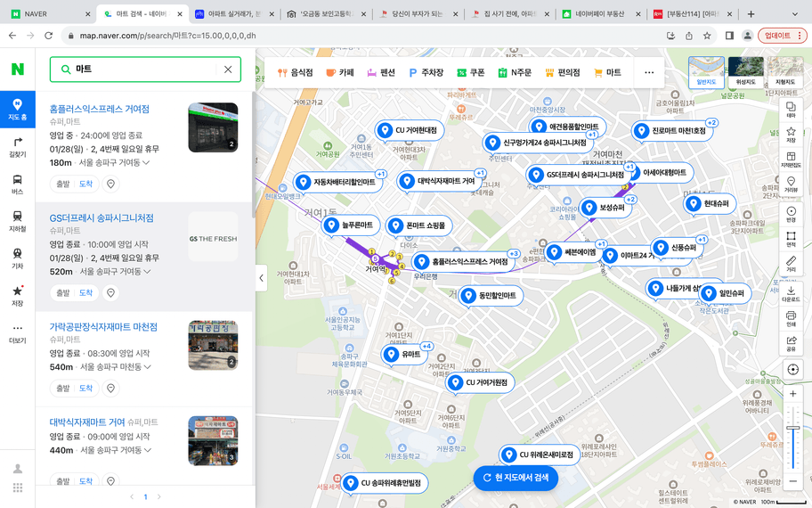Expand address of 대박식자재마트 거여

[x=147, y=450]
